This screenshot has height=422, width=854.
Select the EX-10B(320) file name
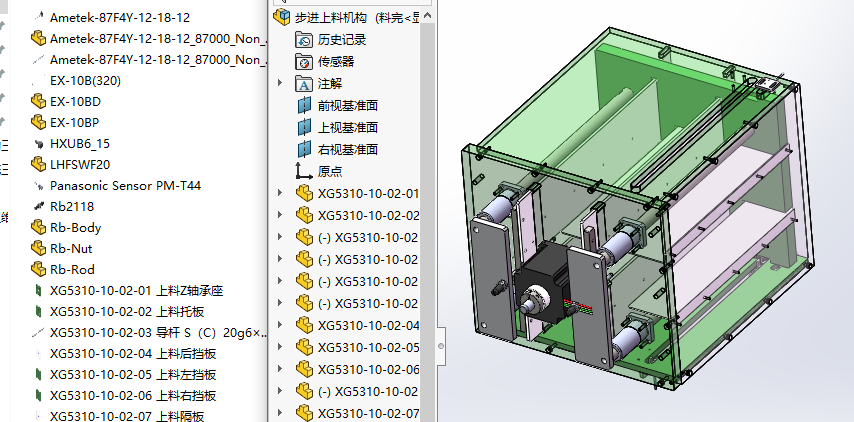(x=86, y=81)
